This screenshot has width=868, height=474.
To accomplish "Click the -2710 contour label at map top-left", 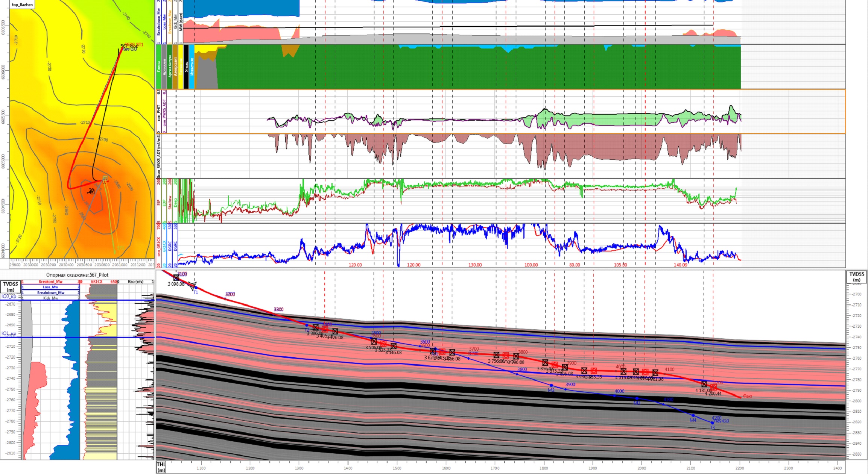I will (16, 39).
